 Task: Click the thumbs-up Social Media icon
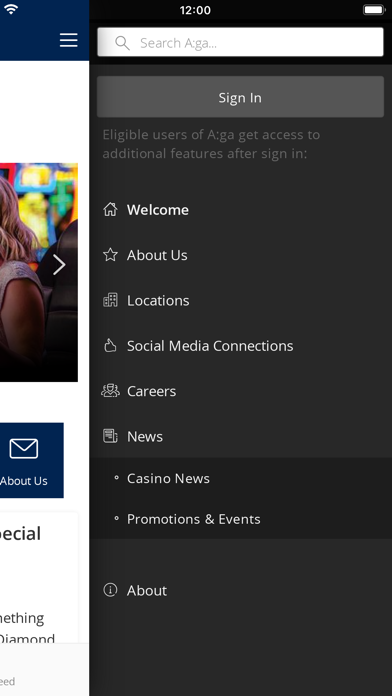point(110,345)
